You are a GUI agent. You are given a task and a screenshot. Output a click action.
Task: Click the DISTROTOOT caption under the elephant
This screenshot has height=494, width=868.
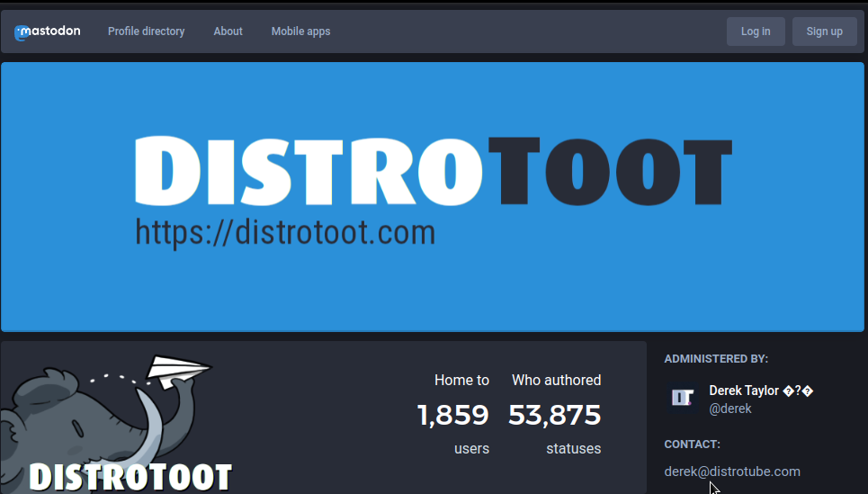(130, 477)
